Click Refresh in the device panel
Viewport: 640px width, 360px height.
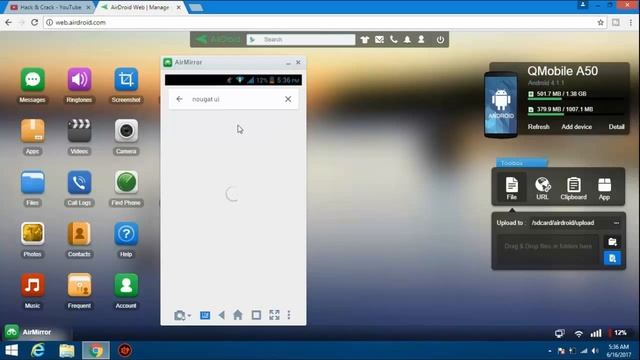pyautogui.click(x=538, y=127)
